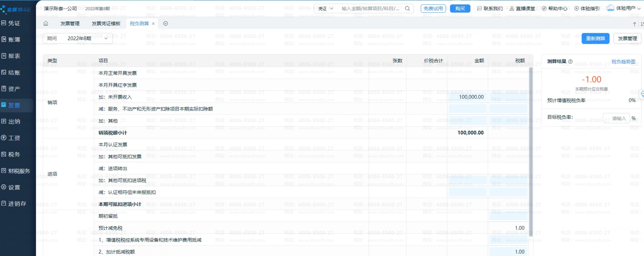Open the 财税服务 module in the sidebar

click(x=16, y=171)
